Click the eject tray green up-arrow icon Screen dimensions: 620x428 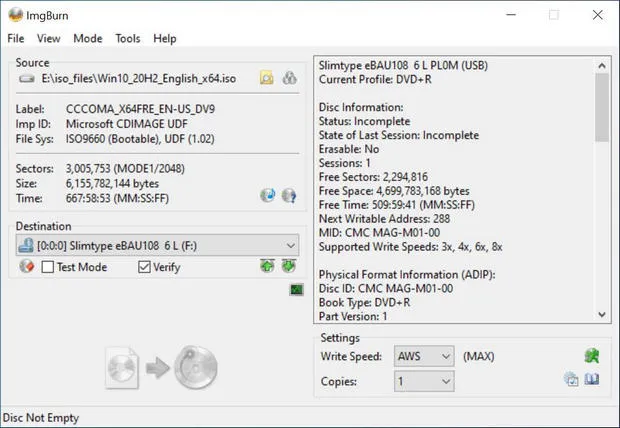coord(268,266)
